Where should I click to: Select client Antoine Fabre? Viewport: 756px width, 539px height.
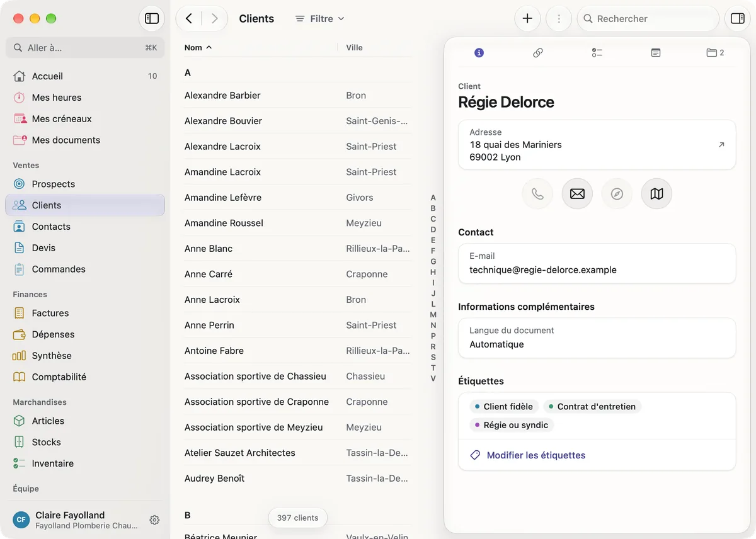point(297,351)
